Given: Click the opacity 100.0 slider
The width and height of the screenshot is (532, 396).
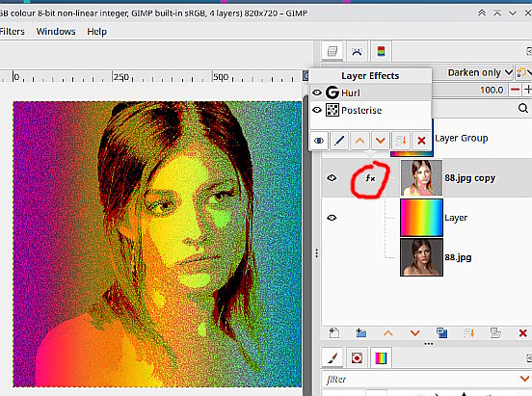Looking at the screenshot, I should [x=470, y=90].
